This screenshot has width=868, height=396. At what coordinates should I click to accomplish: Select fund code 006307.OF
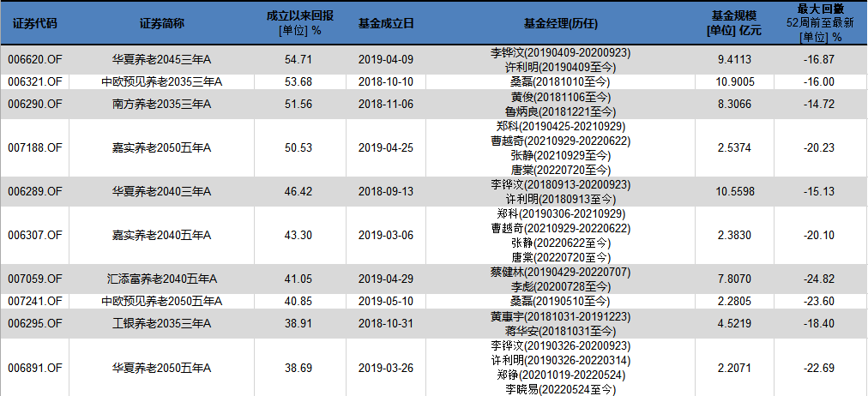(x=35, y=235)
